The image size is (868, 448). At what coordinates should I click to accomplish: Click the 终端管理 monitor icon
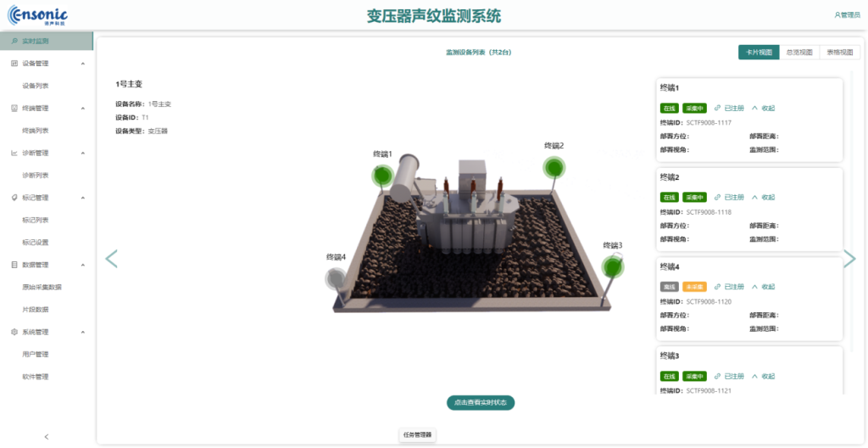pyautogui.click(x=14, y=108)
